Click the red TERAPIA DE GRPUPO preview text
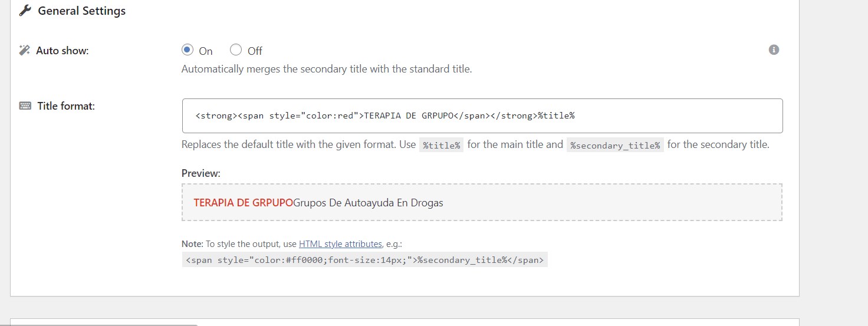The width and height of the screenshot is (868, 326). coord(243,203)
